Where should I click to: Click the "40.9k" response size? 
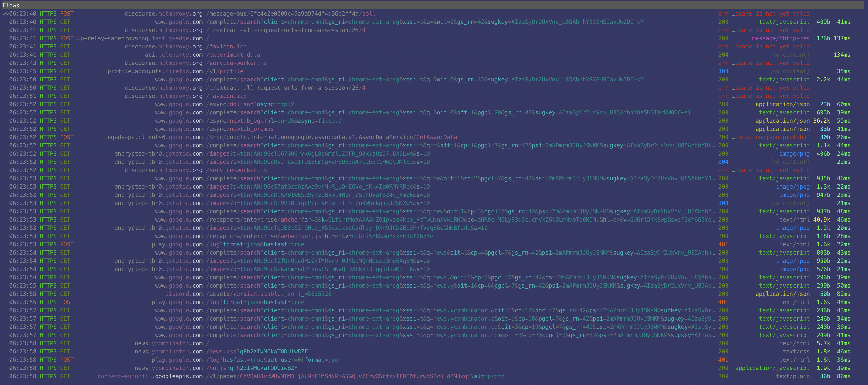[x=821, y=219]
